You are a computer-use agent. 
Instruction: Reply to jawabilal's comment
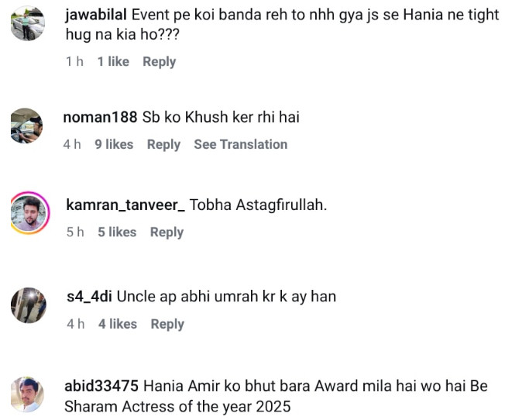click(159, 61)
